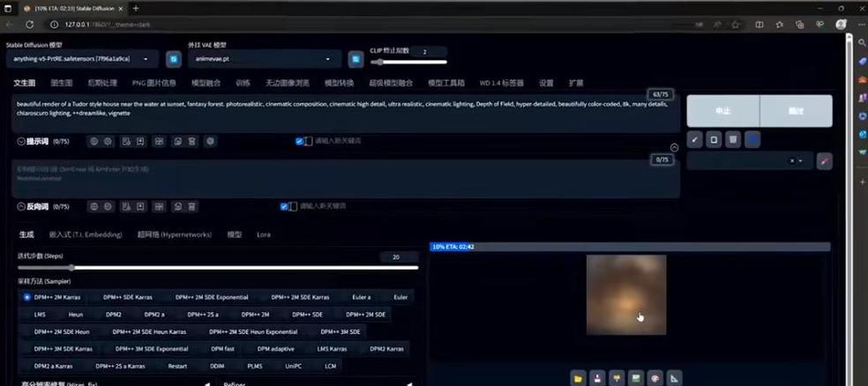Select the DPM fast sampler
Image resolution: width=868 pixels, height=386 pixels.
[222, 349]
